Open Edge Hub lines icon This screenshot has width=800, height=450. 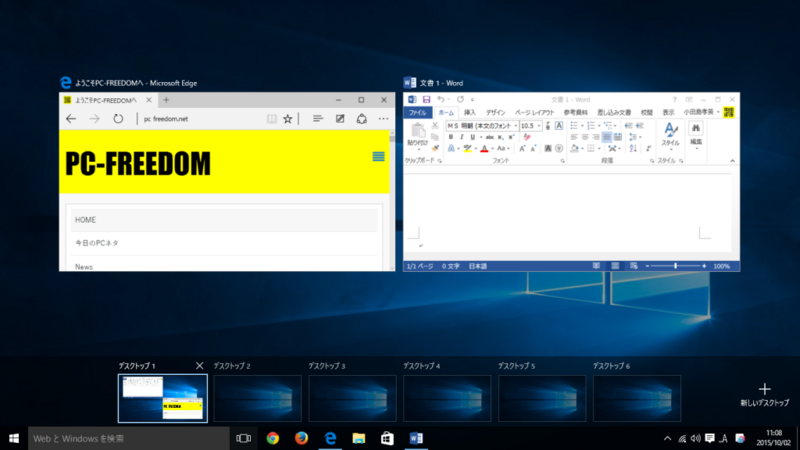tap(317, 119)
